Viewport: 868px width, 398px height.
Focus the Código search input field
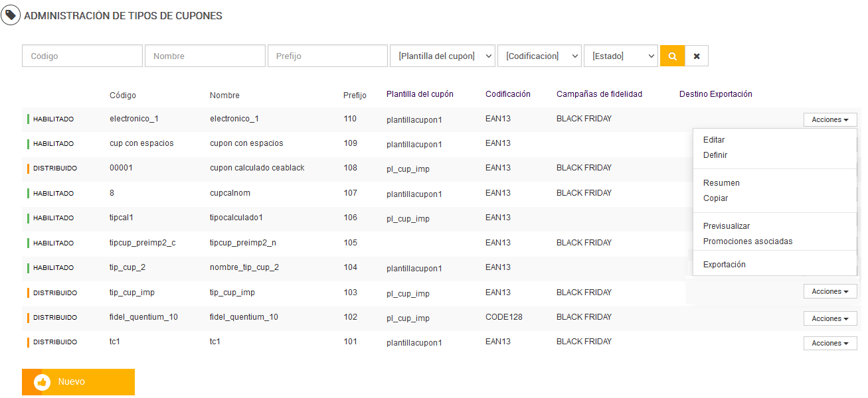pyautogui.click(x=82, y=56)
